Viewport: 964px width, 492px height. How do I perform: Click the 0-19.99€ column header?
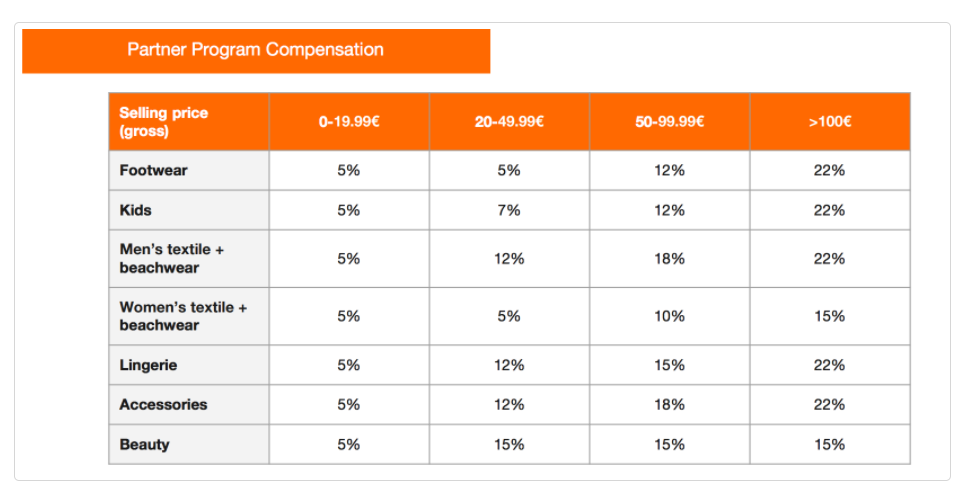(349, 122)
